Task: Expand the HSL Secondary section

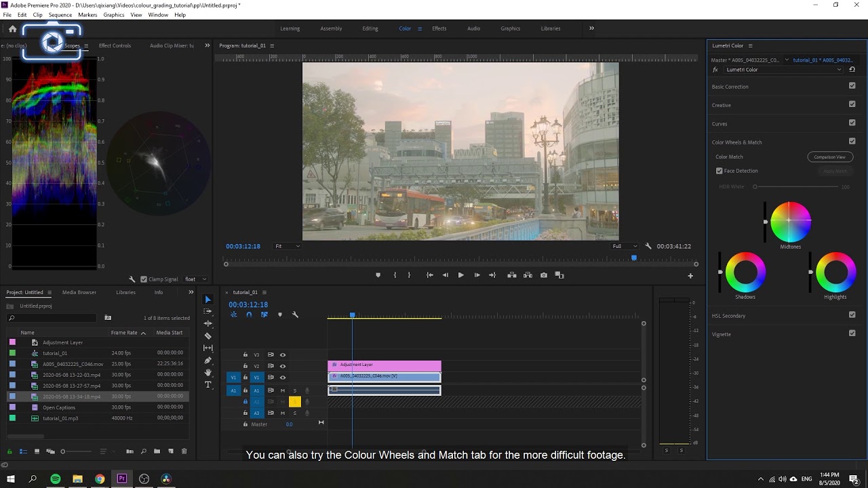Action: pyautogui.click(x=728, y=316)
